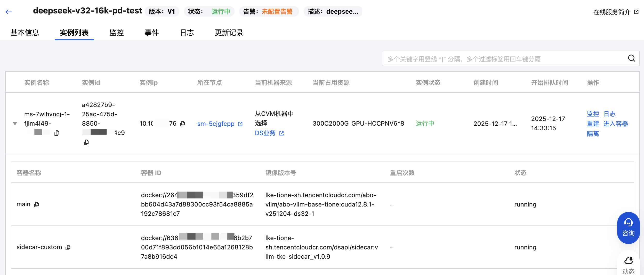
Task: Focus the keyword filter search field
Action: (503, 59)
